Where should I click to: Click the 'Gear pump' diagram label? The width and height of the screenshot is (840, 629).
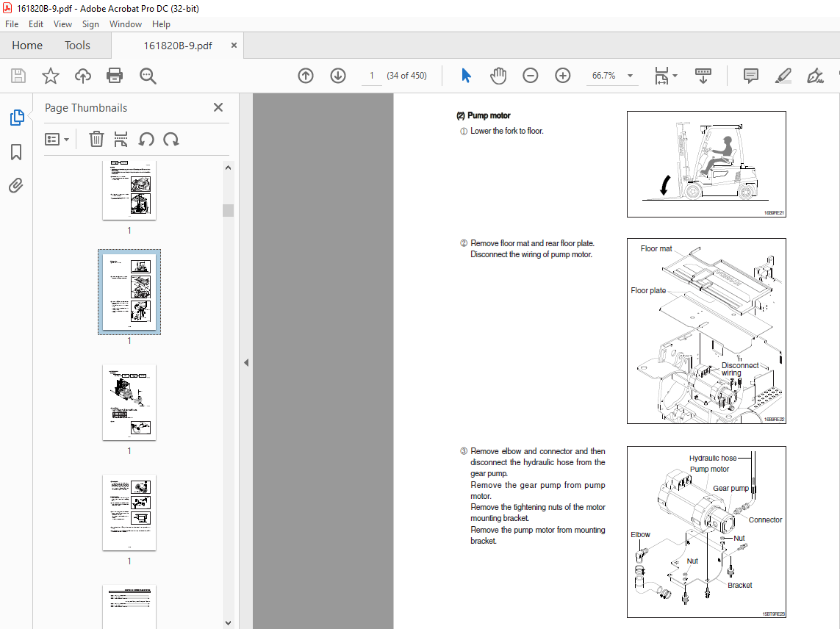tap(730, 488)
